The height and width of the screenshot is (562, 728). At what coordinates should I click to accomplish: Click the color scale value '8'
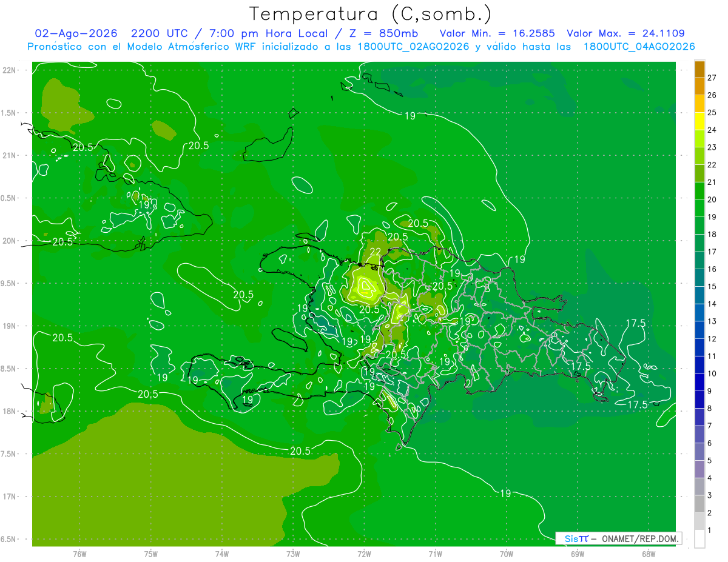click(709, 409)
